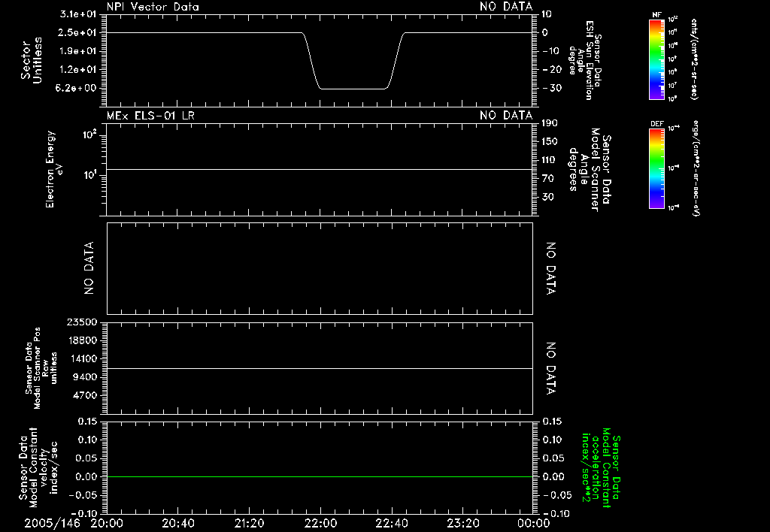The height and width of the screenshot is (532, 770).
Task: Click NO DATA right of scanner position panel
Action: click(551, 368)
